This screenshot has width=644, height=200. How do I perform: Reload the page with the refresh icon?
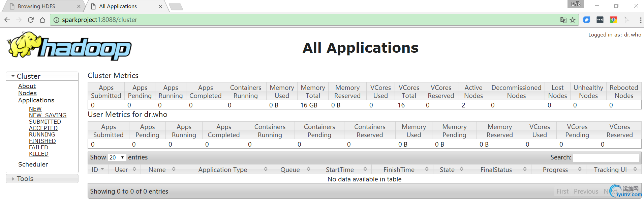pyautogui.click(x=31, y=20)
